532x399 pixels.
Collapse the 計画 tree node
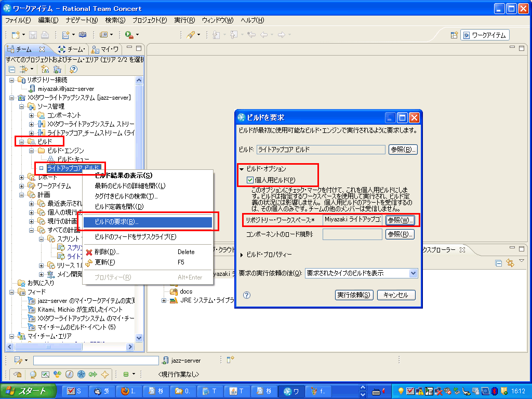[x=22, y=195]
